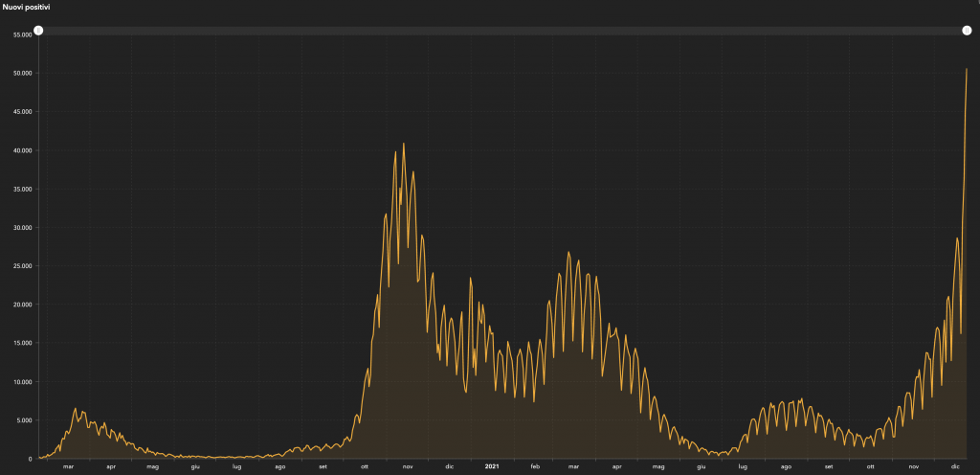The width and height of the screenshot is (980, 475).
Task: Click the 55.000 y-axis label
Action: tap(22, 34)
